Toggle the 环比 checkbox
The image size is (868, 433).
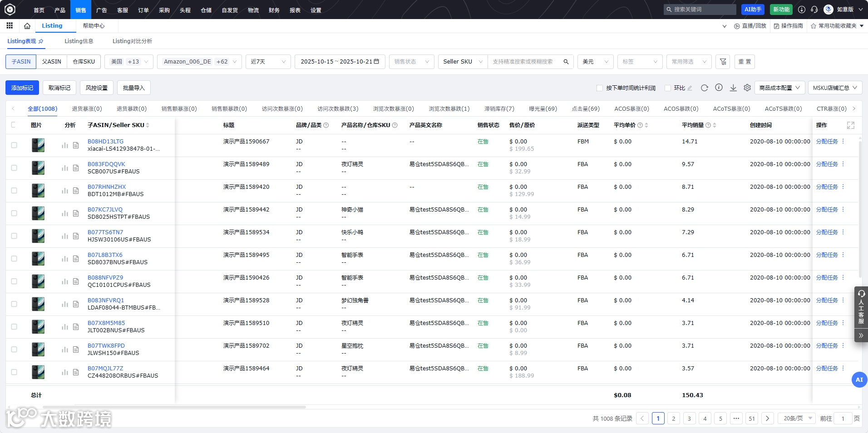[668, 88]
